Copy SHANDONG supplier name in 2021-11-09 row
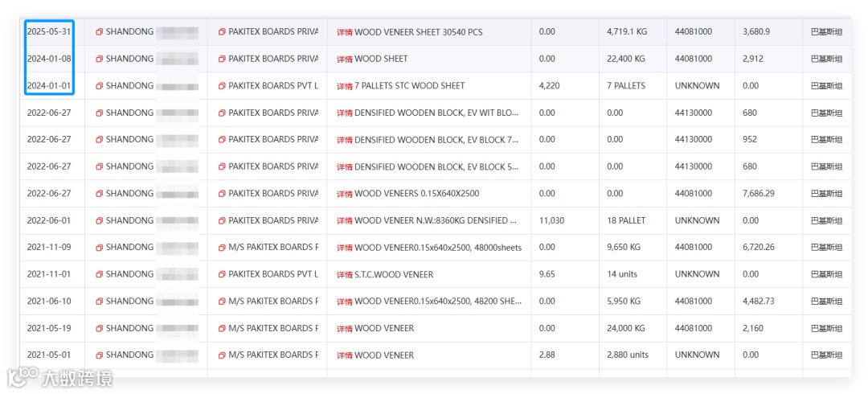This screenshot has height=394, width=868. pyautogui.click(x=100, y=247)
